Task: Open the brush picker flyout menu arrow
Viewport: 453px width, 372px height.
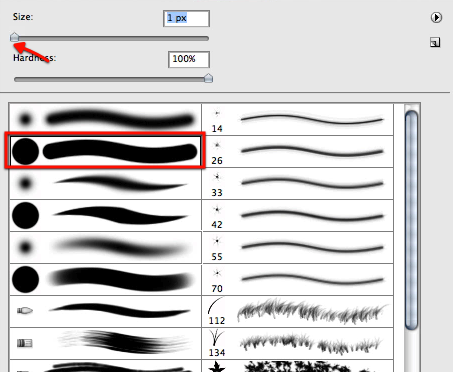Action: pyautogui.click(x=436, y=17)
